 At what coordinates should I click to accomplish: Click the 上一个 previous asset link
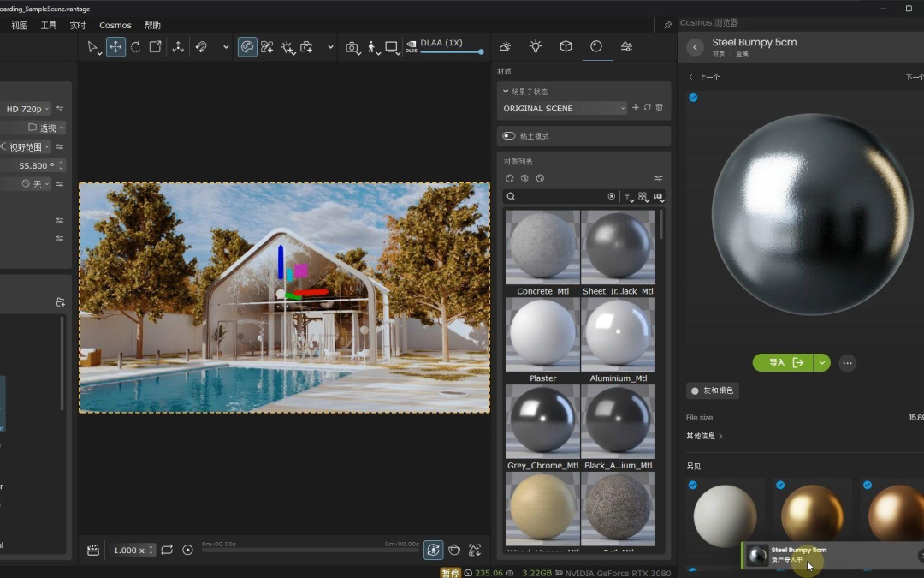(x=703, y=77)
